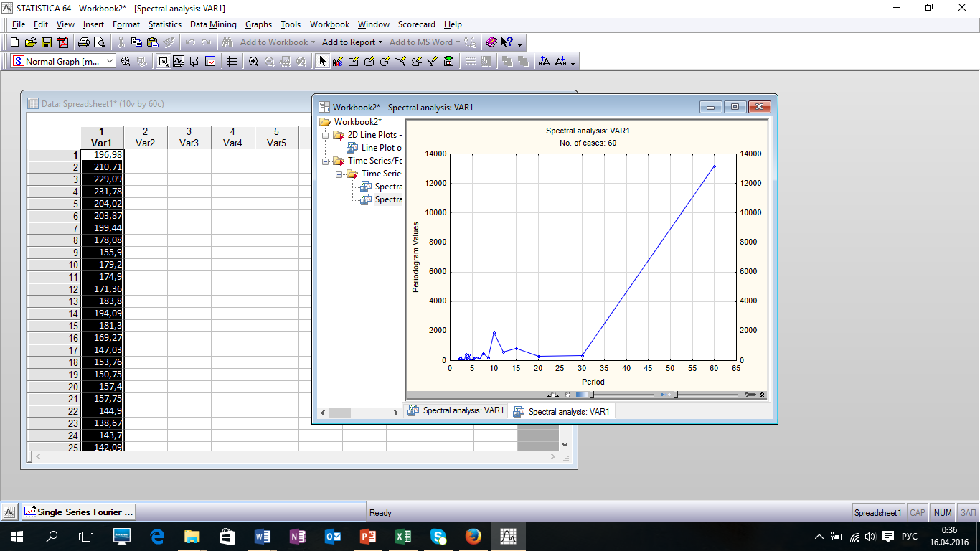Open the Add to Report dropdown

352,42
